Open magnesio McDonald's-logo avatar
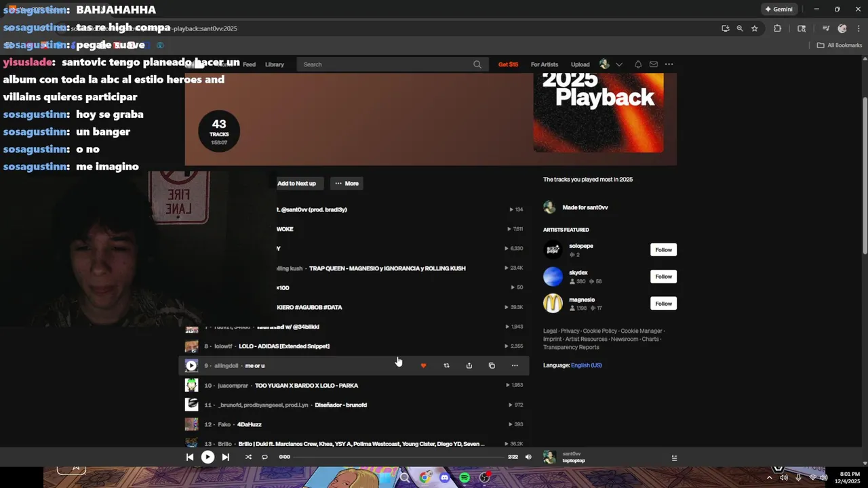The width and height of the screenshot is (868, 488). coord(553,304)
